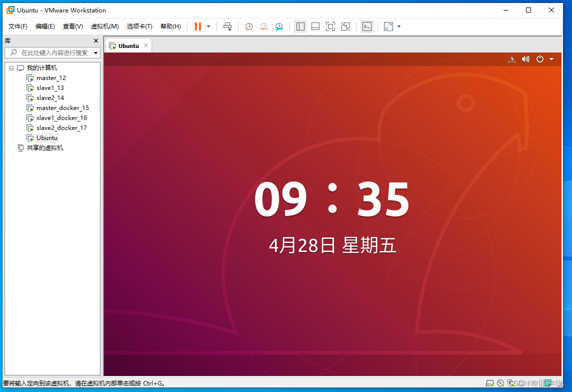Click the master_docker_15 VM icon
Viewport: 572px width, 392px height.
click(30, 108)
